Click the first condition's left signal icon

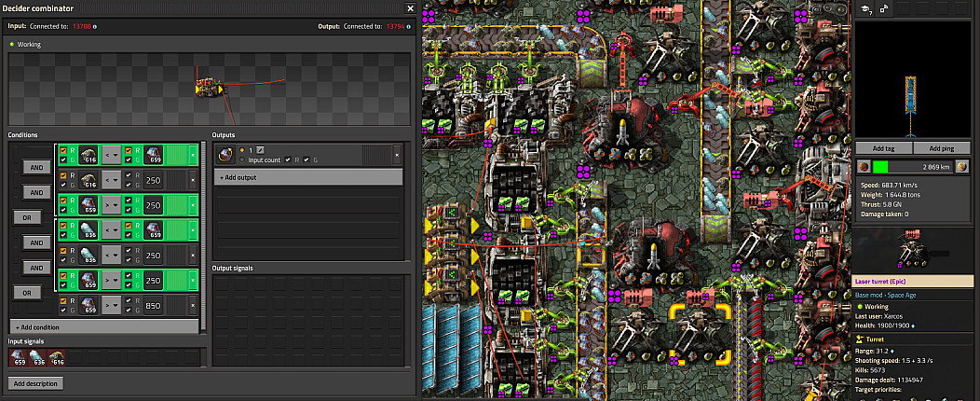89,154
